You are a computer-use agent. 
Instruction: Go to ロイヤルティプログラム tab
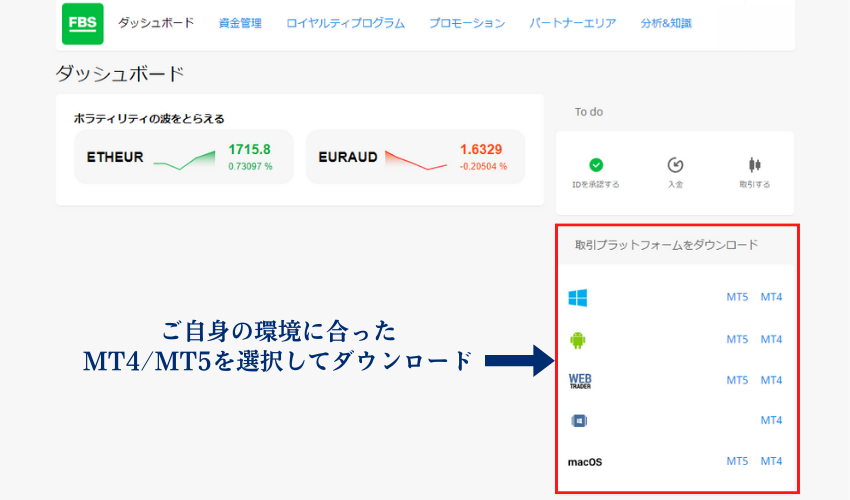[345, 23]
